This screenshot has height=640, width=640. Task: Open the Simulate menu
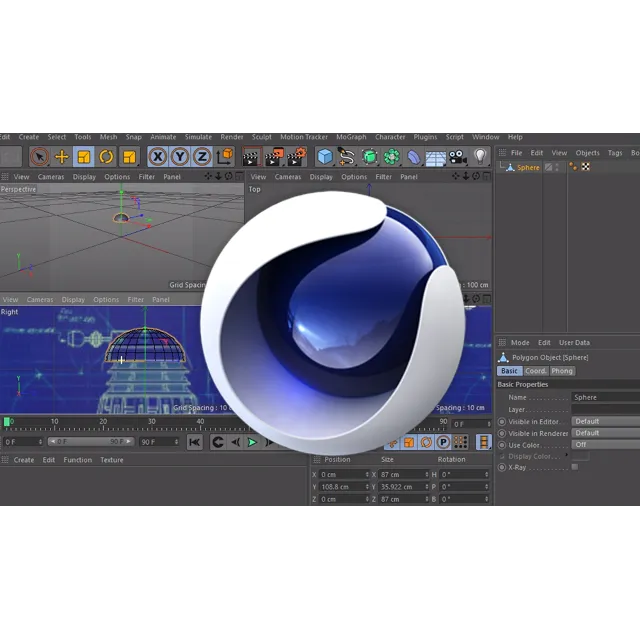coord(198,137)
